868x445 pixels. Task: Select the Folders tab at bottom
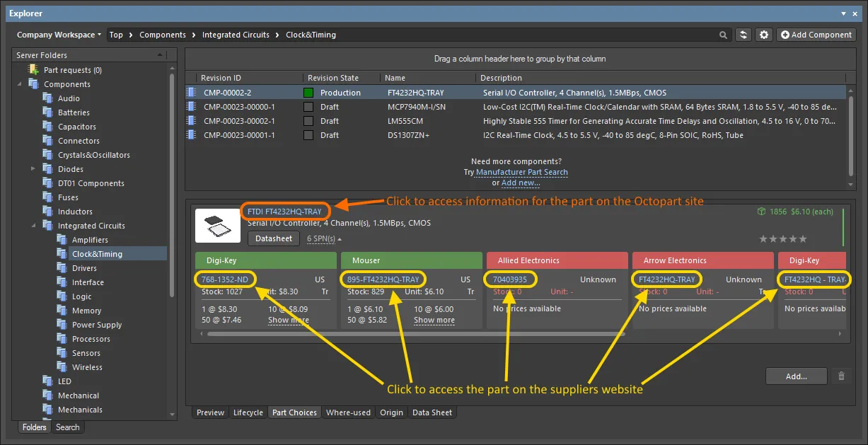(x=34, y=427)
